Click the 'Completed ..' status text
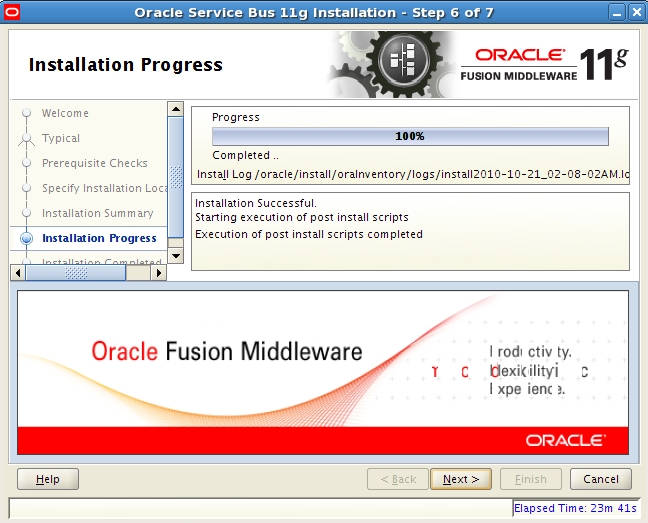The width and height of the screenshot is (648, 523). pos(245,155)
